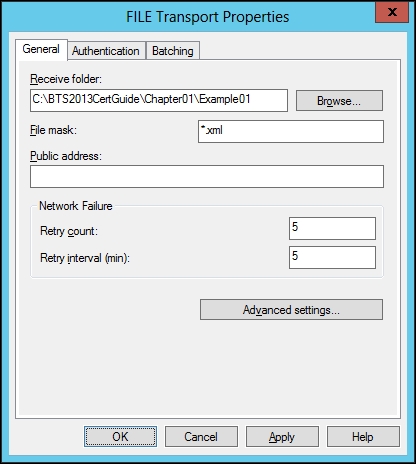Confirm with the OK button
This screenshot has height=464, width=416.
(x=120, y=437)
